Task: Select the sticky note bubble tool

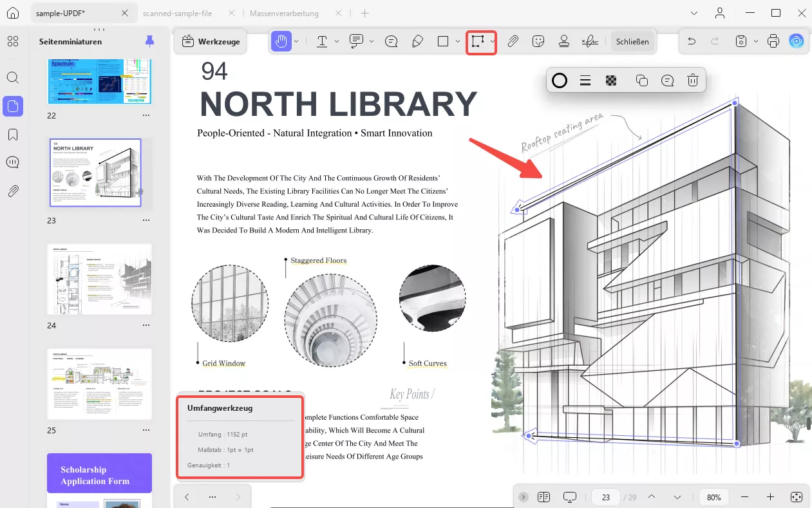Action: pos(391,41)
